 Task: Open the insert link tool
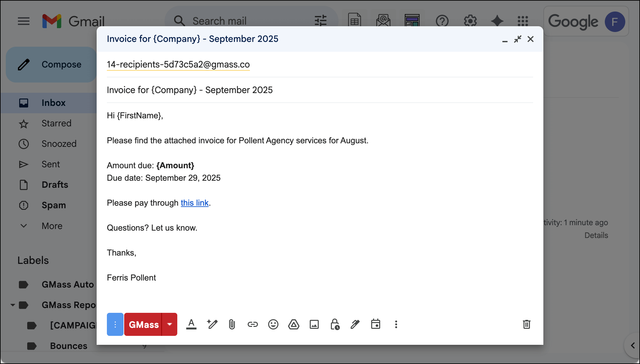pos(252,324)
